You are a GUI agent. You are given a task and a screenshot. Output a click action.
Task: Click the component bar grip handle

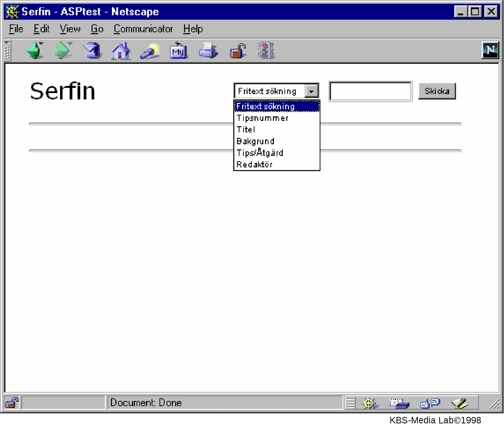tap(350, 403)
